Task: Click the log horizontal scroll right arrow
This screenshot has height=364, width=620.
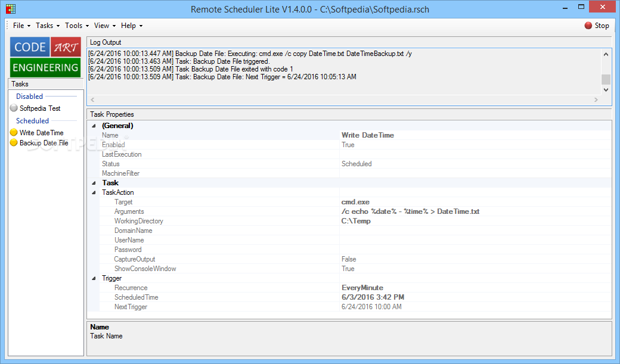Action: 596,99
